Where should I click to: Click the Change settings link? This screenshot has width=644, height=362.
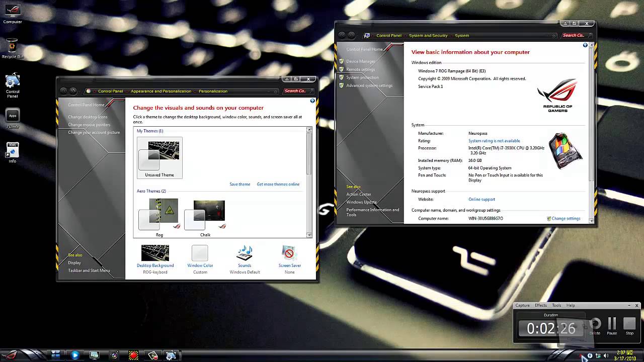(566, 218)
